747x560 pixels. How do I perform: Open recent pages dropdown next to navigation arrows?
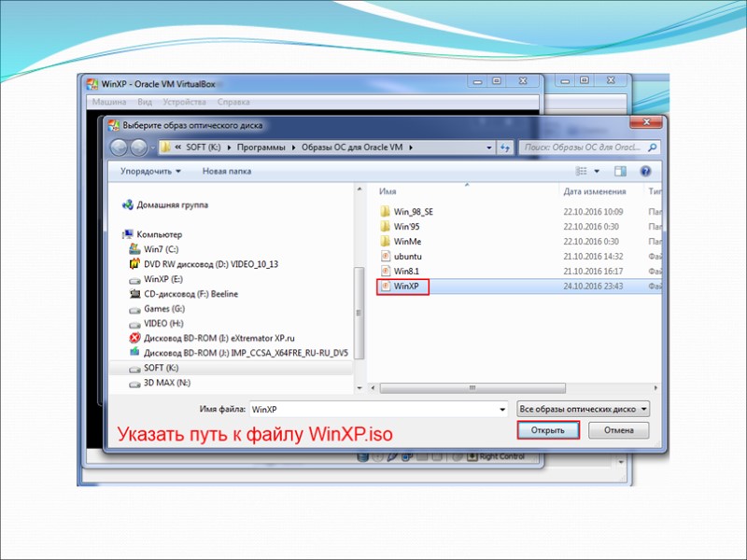pos(153,147)
